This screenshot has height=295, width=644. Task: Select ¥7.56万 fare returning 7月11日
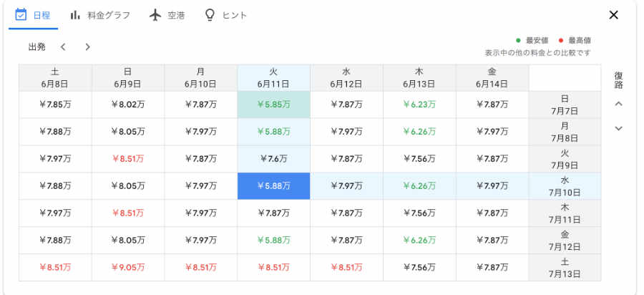tap(419, 213)
